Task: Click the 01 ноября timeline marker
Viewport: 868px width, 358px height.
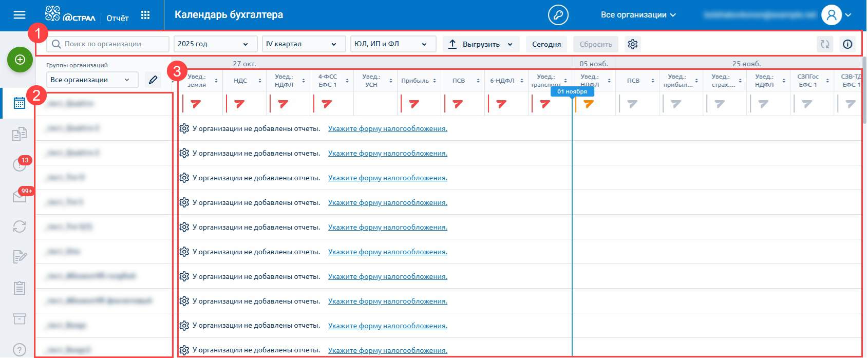Action: point(572,91)
